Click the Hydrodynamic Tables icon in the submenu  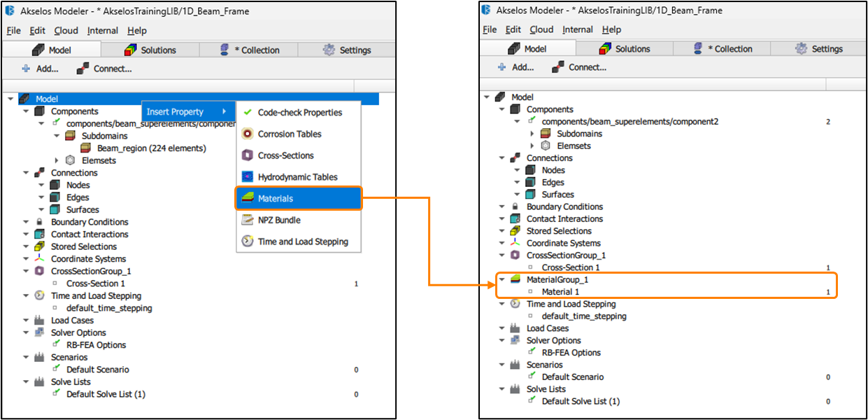pyautogui.click(x=247, y=177)
